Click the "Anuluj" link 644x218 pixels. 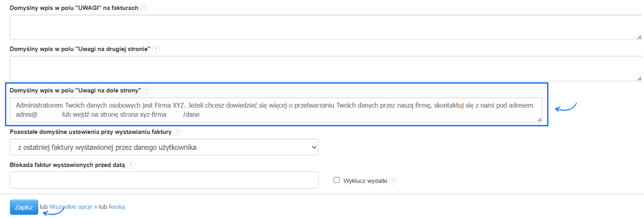(x=116, y=207)
